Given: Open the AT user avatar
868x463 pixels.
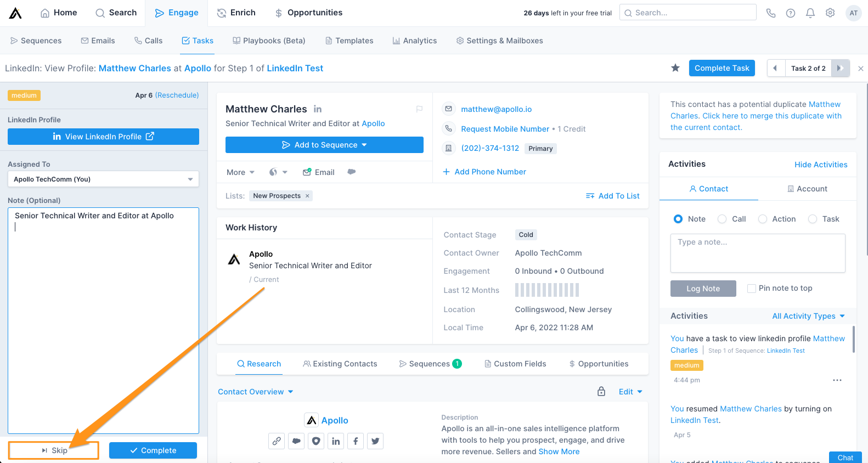Looking at the screenshot, I should pyautogui.click(x=854, y=13).
